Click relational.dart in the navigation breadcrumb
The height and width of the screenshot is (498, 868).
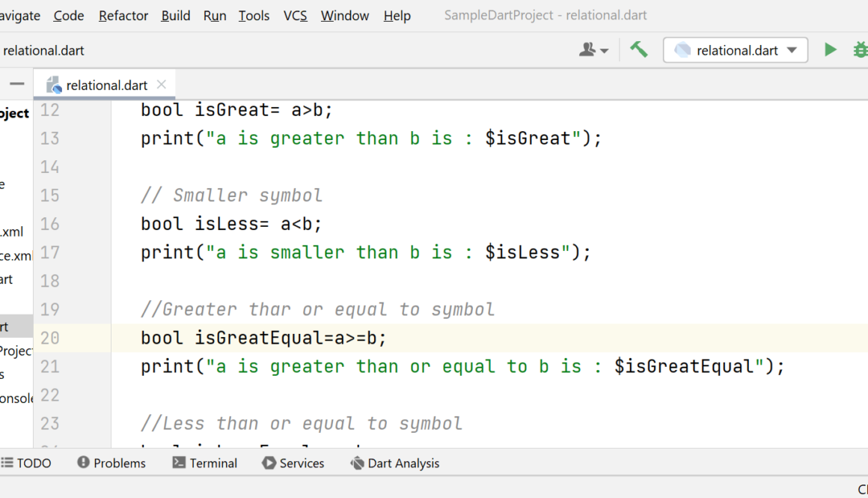tap(43, 51)
